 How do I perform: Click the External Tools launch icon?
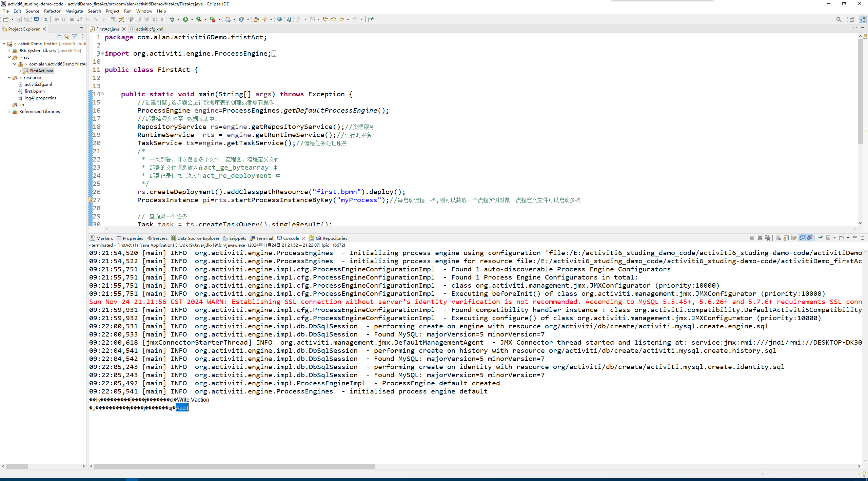(x=213, y=19)
